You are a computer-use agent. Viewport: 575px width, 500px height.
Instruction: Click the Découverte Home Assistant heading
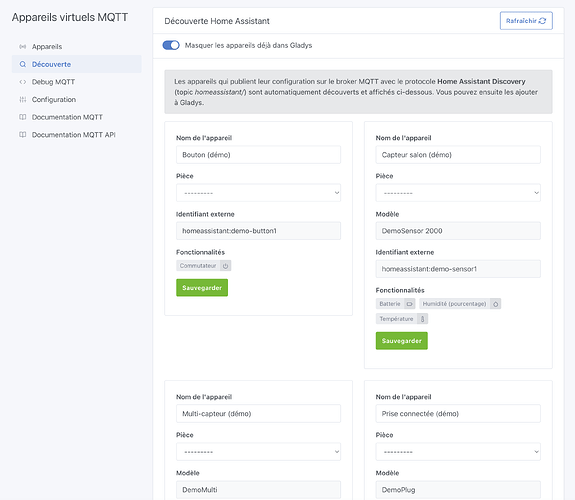(x=217, y=21)
